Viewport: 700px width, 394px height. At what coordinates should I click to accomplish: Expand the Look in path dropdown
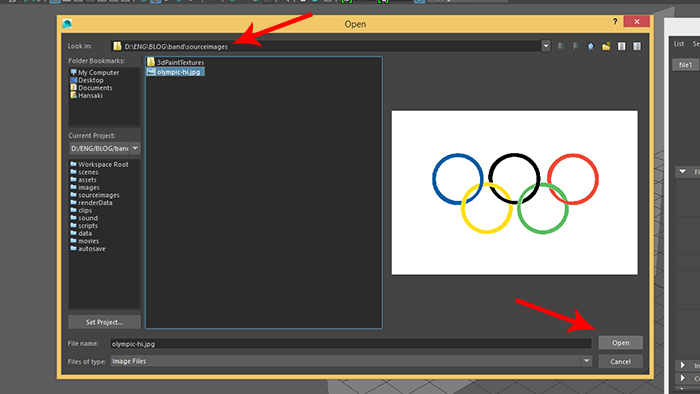546,46
